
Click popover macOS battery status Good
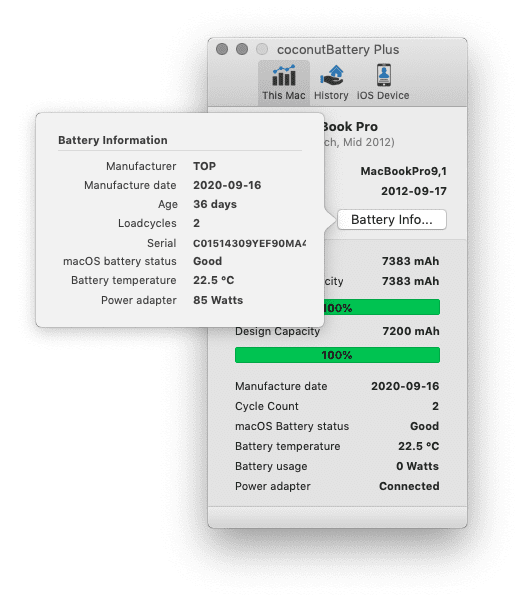207,261
